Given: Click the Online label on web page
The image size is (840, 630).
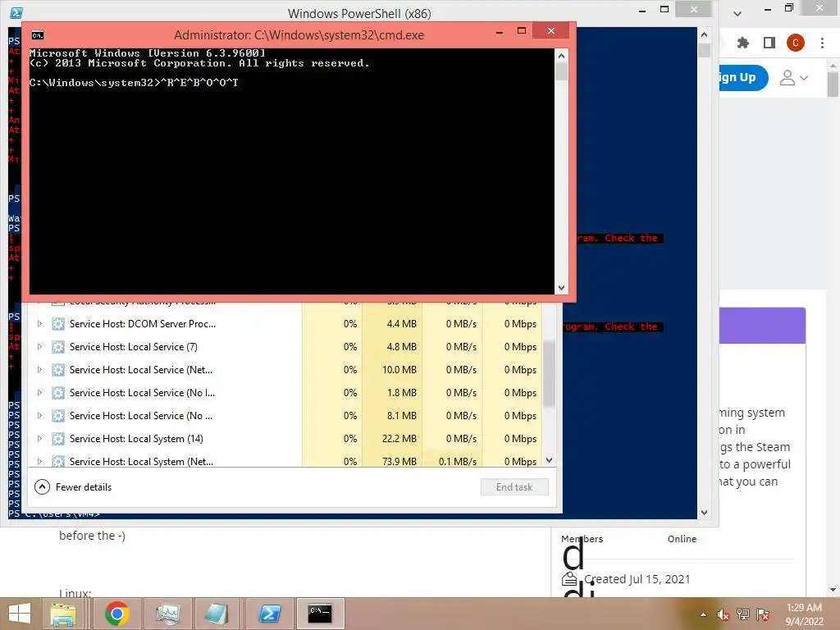Looking at the screenshot, I should pyautogui.click(x=682, y=539).
